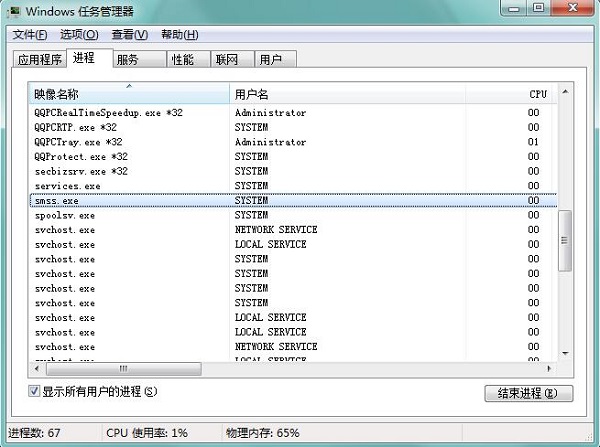Open the 文件(F) menu
This screenshot has height=447, width=600.
click(30, 35)
